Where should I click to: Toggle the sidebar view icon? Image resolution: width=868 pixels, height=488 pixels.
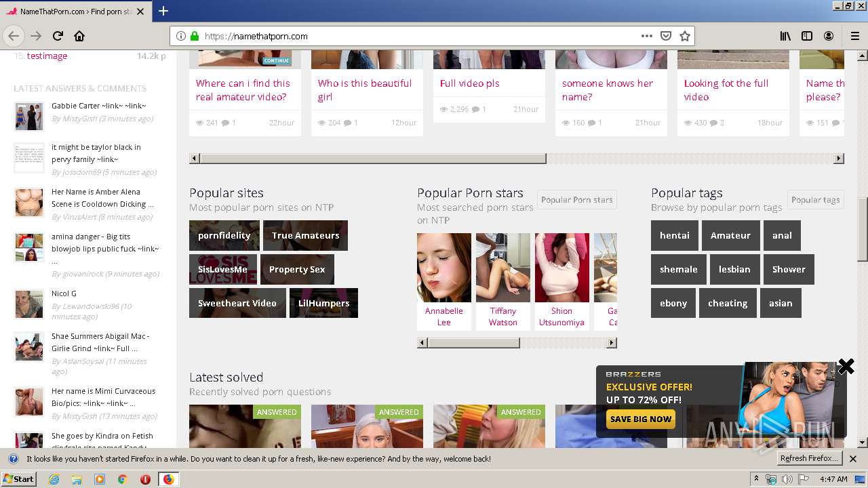click(807, 36)
